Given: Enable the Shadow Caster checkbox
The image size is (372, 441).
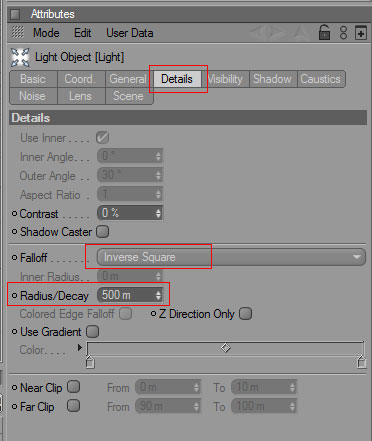Looking at the screenshot, I should coord(103,231).
